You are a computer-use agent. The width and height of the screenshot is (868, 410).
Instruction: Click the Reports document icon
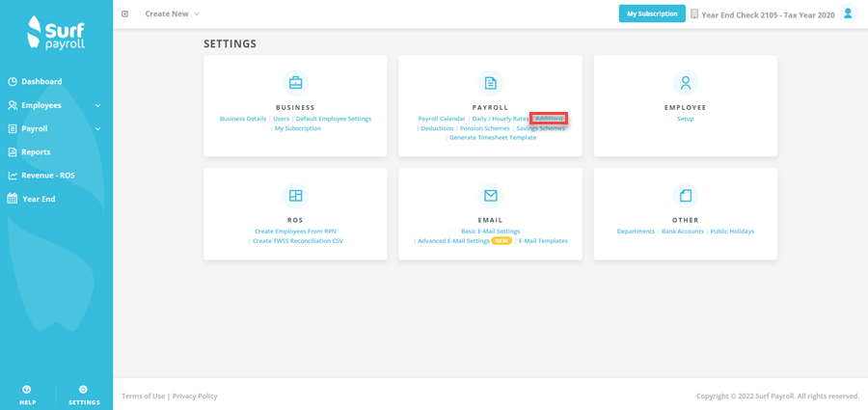(x=13, y=151)
